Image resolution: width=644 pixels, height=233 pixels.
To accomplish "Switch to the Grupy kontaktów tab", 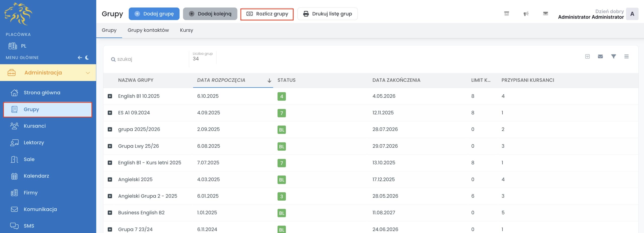I will 148,30.
